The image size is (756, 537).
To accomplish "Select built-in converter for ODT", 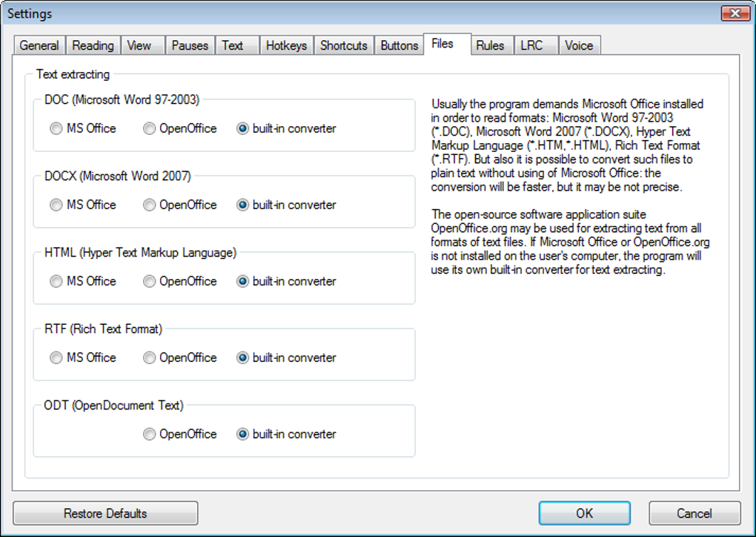I will click(242, 435).
